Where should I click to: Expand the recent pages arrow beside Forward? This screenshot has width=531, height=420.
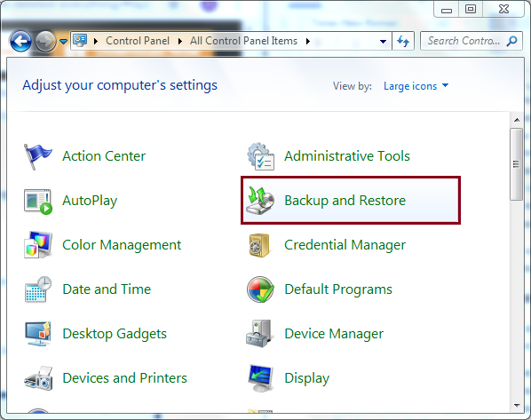(63, 42)
